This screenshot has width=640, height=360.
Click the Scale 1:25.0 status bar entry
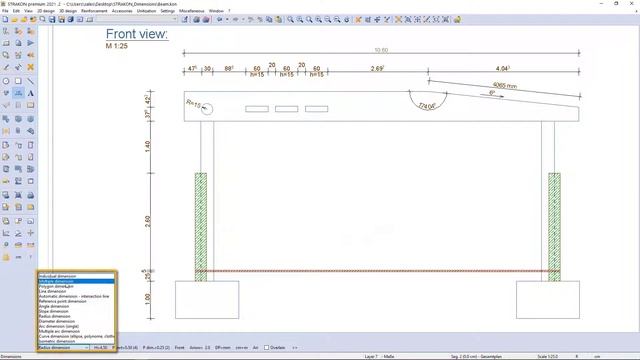548,356
